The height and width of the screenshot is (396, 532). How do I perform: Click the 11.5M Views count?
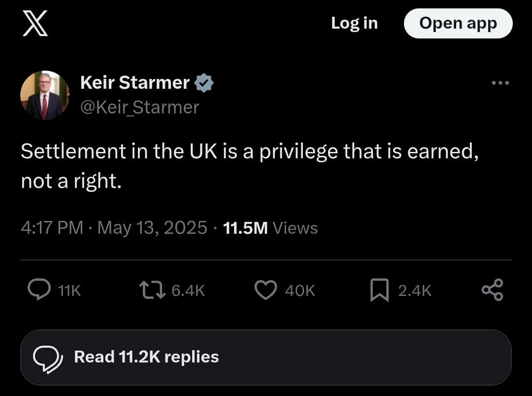point(270,228)
